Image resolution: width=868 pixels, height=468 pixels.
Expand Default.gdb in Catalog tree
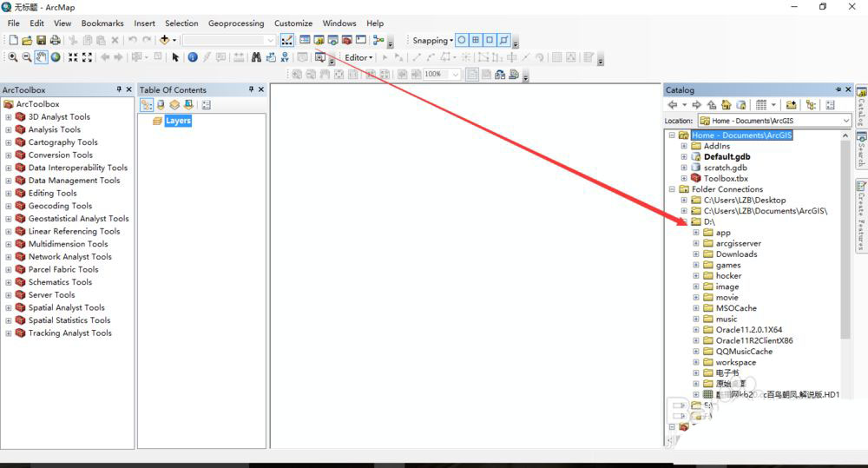(x=684, y=157)
